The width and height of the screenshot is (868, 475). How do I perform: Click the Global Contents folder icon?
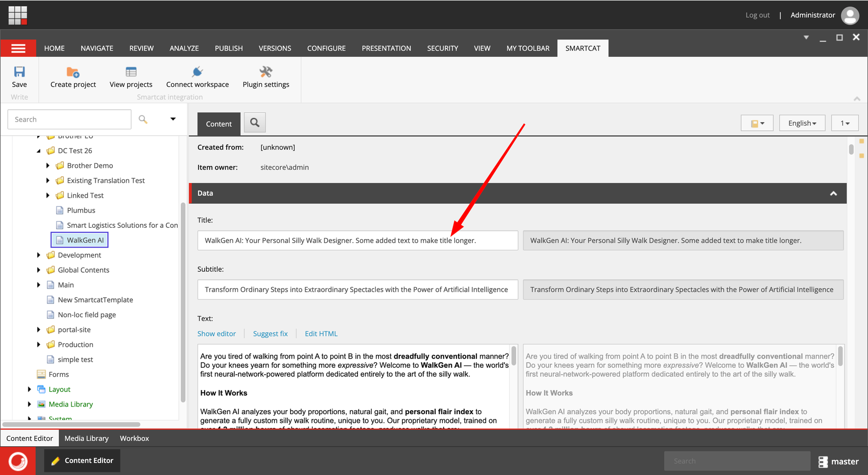(51, 270)
